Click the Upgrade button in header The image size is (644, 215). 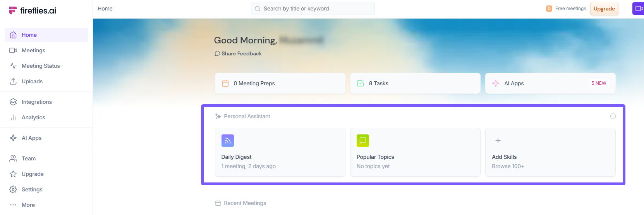[604, 9]
